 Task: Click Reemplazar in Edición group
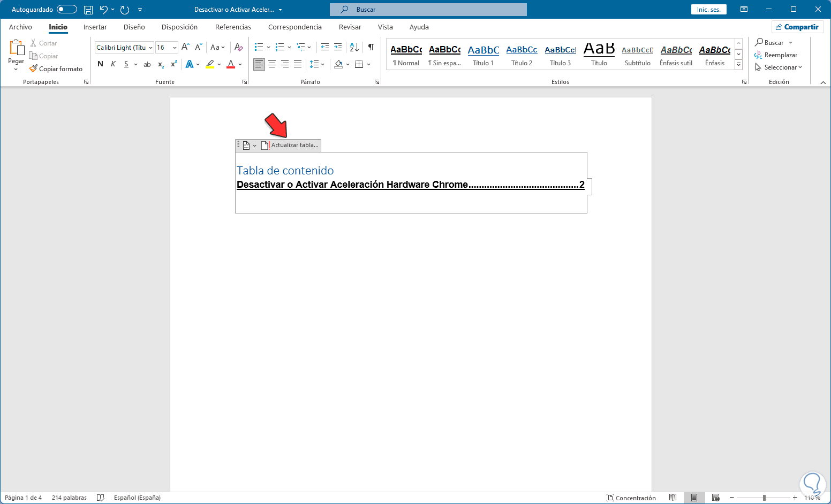[776, 55]
